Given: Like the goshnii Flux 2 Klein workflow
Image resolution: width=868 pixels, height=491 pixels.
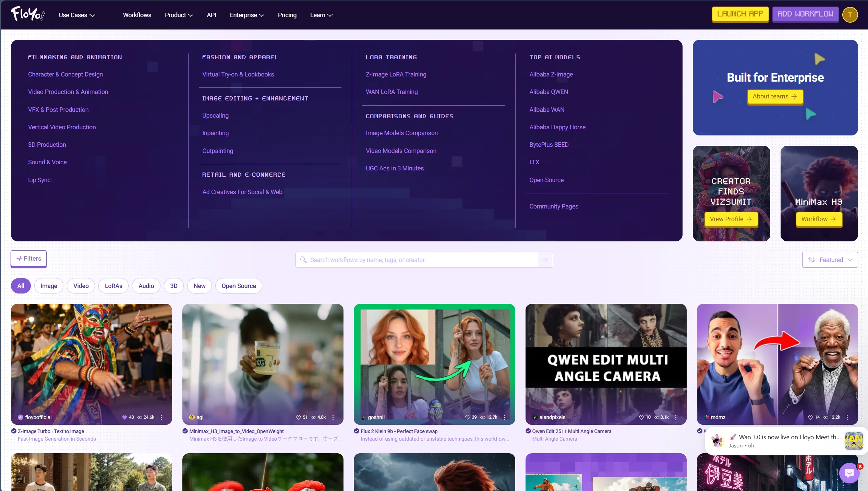Looking at the screenshot, I should pos(468,417).
